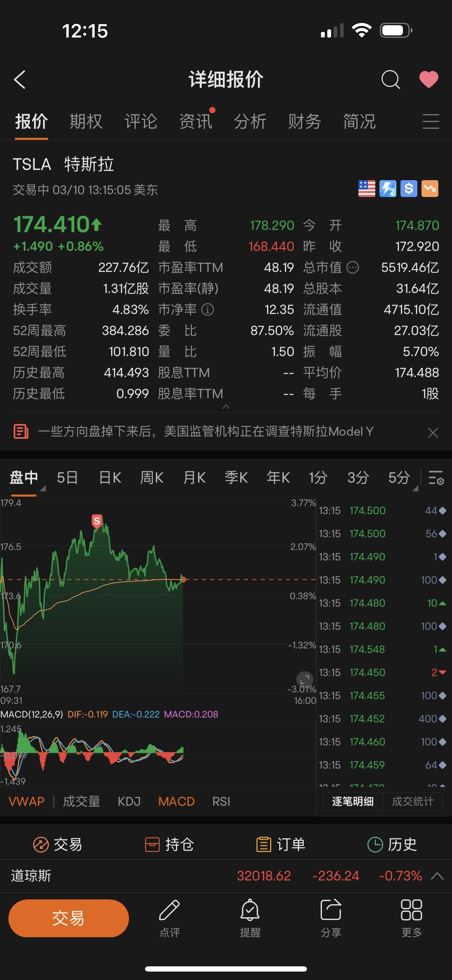452x980 pixels.
Task: Tap the 道琼斯 index value 32018.62
Action: coord(263,876)
